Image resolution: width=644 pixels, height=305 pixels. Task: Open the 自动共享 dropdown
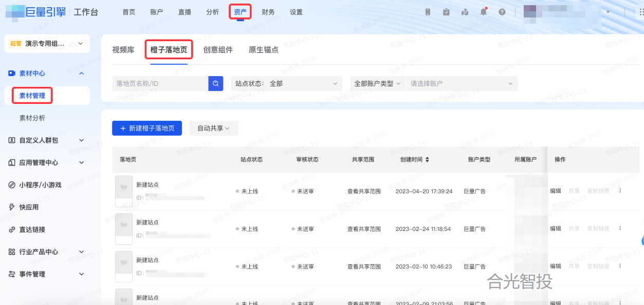(213, 128)
